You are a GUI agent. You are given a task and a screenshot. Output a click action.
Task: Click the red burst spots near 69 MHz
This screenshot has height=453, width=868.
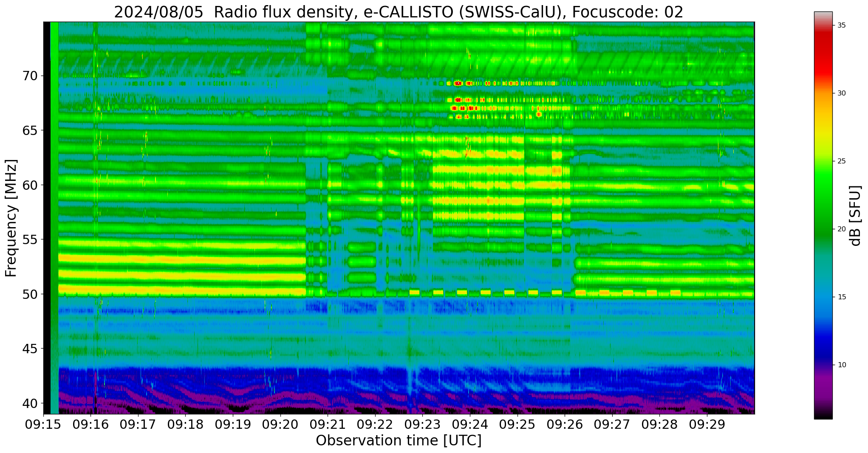[463, 83]
